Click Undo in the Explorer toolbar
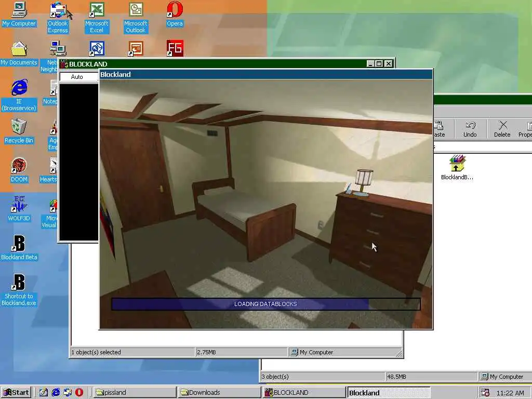This screenshot has height=399, width=532. point(470,129)
